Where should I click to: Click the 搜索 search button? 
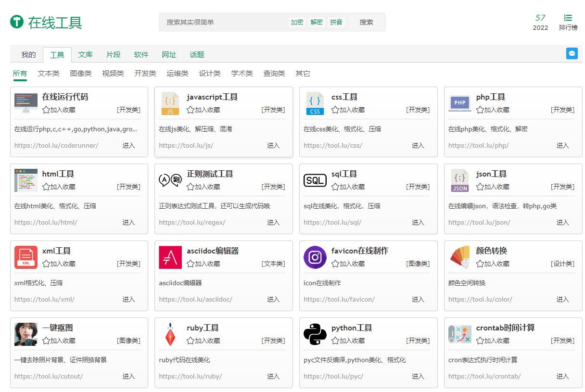(367, 22)
